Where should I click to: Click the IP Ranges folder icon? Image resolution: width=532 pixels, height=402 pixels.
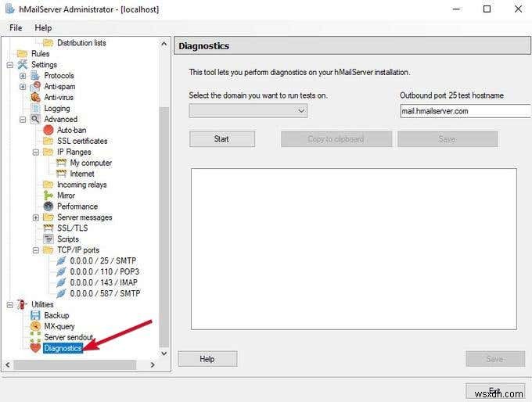pos(49,152)
